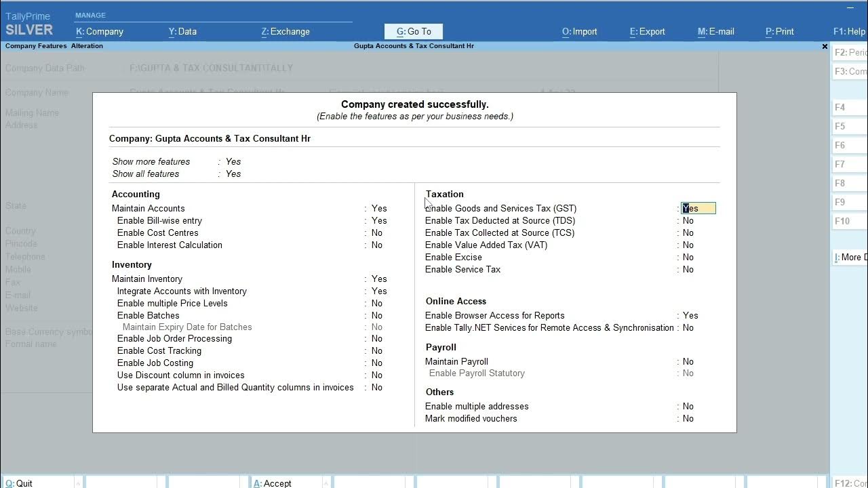Select the Enable GST Yes input field
Screen dimensions: 868x488
(698, 209)
